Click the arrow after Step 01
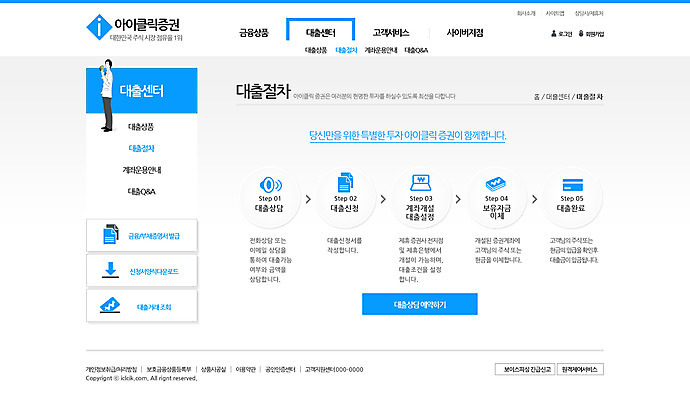This screenshot has height=400, width=690. coord(308,199)
